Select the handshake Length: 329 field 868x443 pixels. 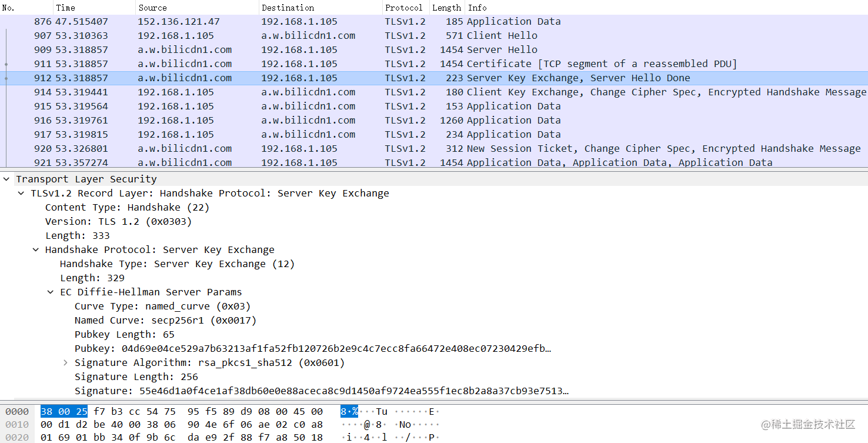(x=92, y=278)
